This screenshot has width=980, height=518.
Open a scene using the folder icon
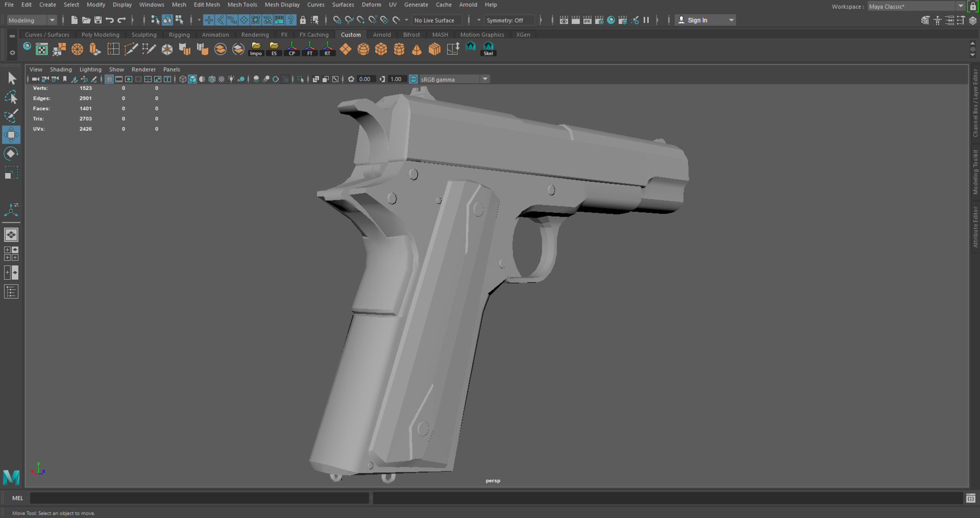[x=86, y=20]
